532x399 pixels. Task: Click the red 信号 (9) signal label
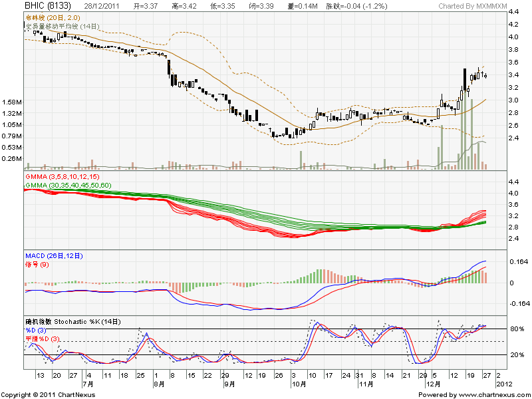coord(37,265)
